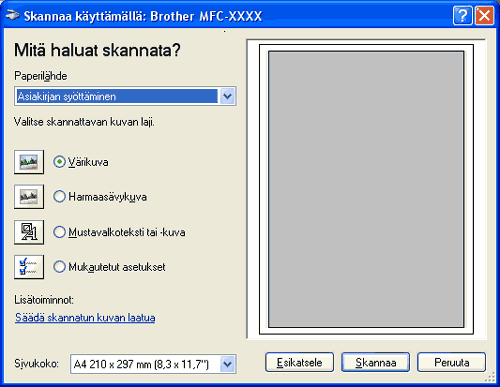Click the black-and-white text or picture icon

click(29, 232)
